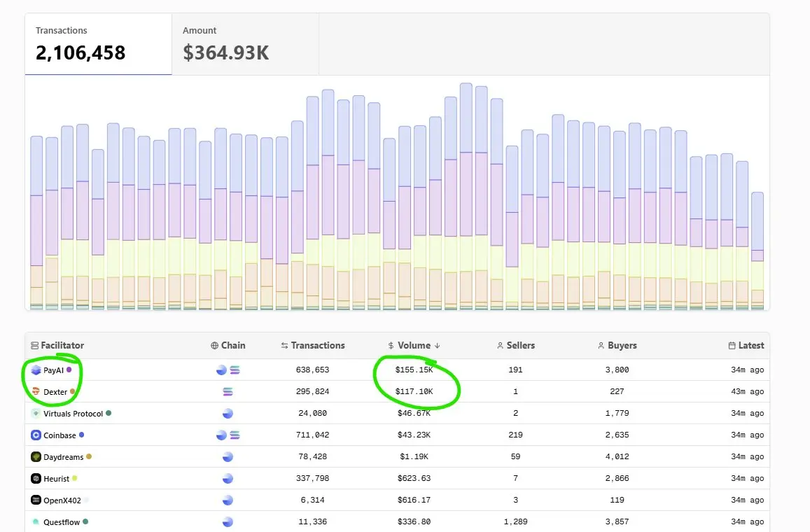Click the OpenX402 facilitator logo icon
Image resolution: width=810 pixels, height=532 pixels.
(36, 500)
